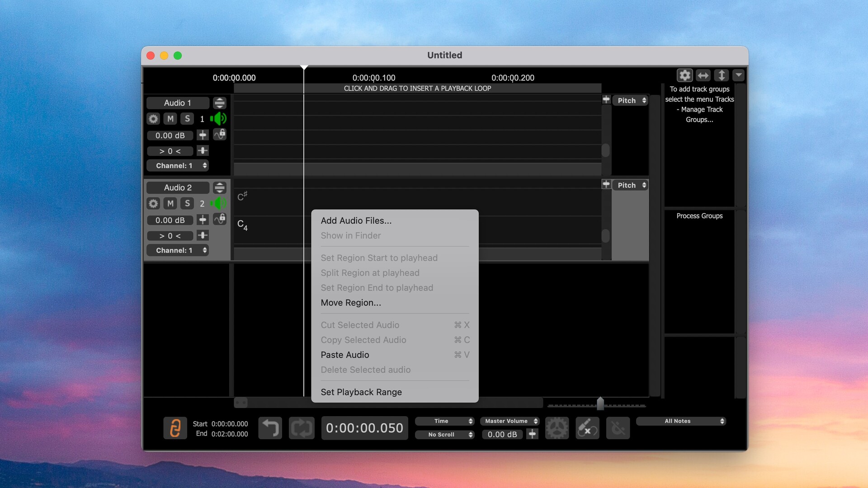868x488 pixels.
Task: Open Audio 1 track settings gear
Action: [153, 119]
